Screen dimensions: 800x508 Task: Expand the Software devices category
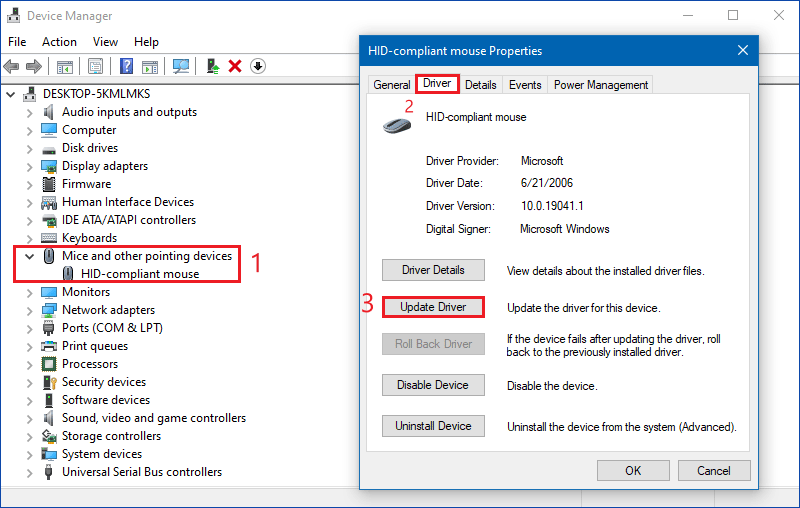(30, 401)
